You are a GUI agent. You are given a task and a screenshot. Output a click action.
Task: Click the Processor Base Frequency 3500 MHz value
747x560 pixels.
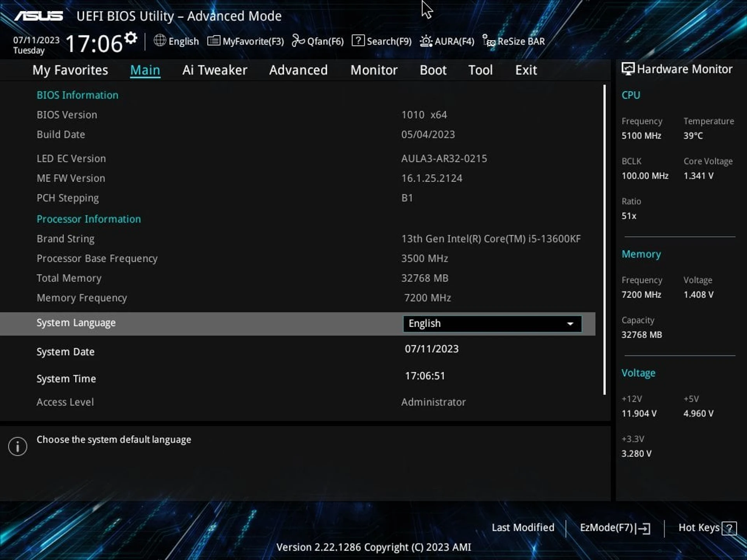pos(425,259)
